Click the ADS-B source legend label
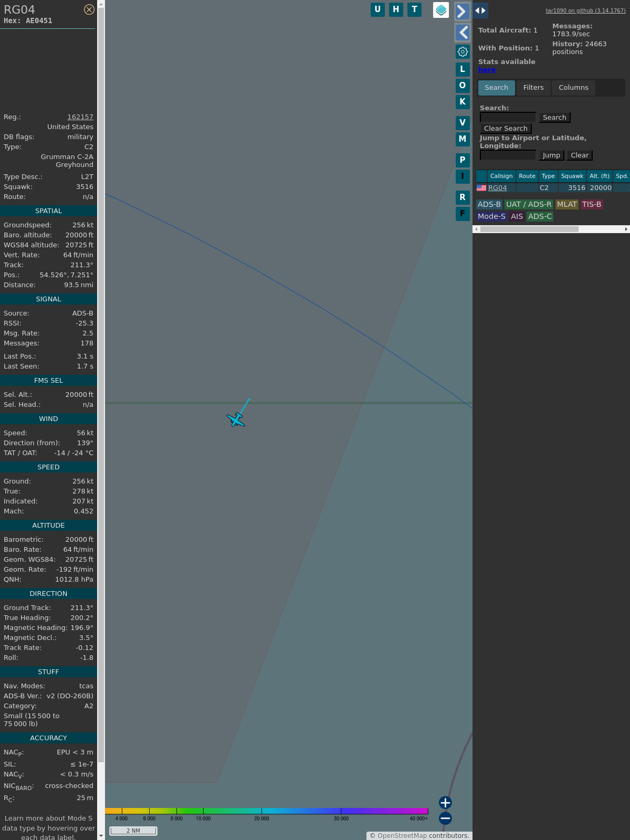The height and width of the screenshot is (840, 630). click(489, 205)
